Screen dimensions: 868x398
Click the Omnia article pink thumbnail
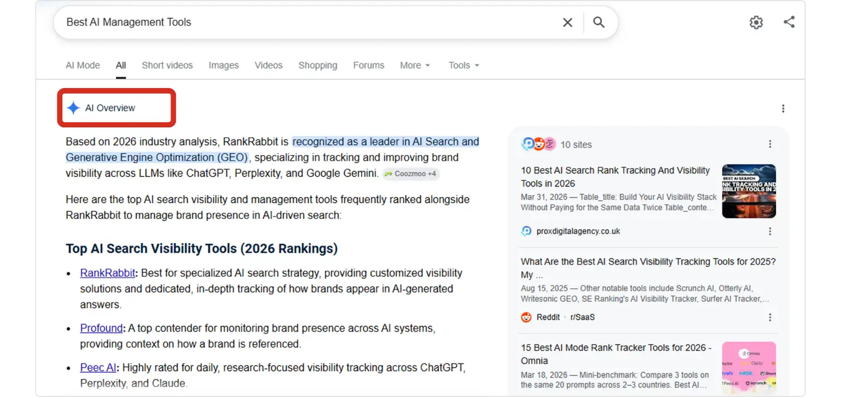[749, 367]
